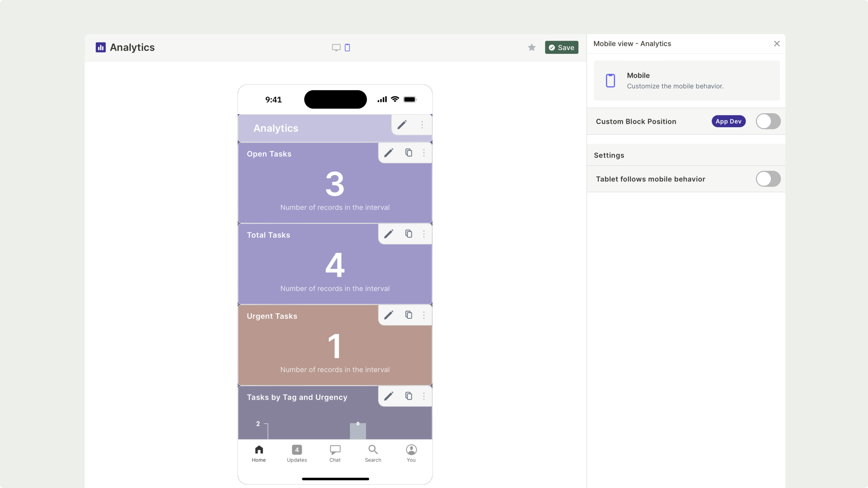Click the Open Tasks count 3
Screen dimensions: 868x488
tap(335, 184)
